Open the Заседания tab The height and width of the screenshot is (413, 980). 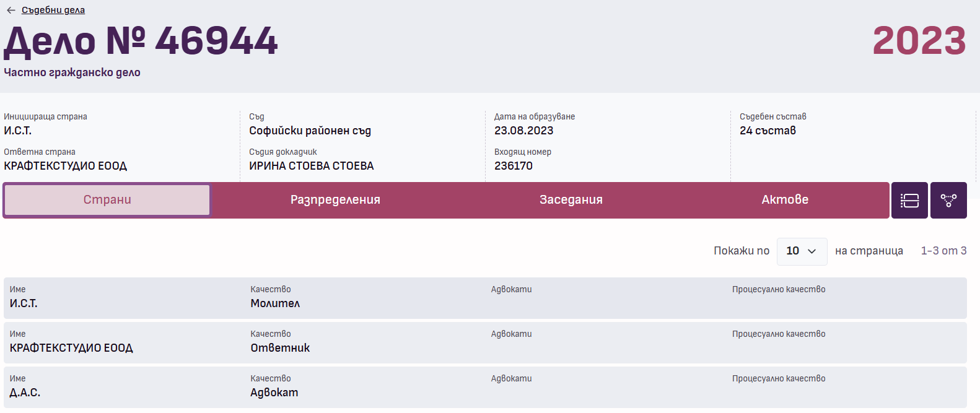coord(571,200)
